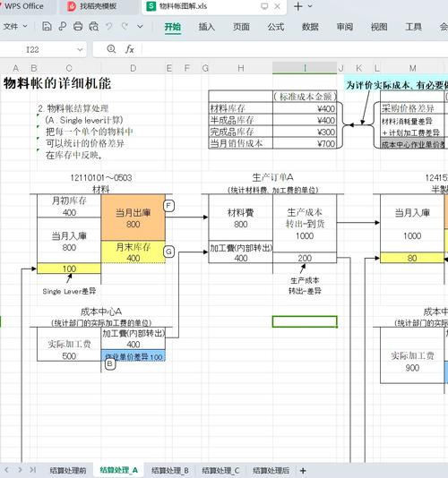This screenshot has width=448, height=478.
Task: Click the Undo arrow
Action: [109, 27]
